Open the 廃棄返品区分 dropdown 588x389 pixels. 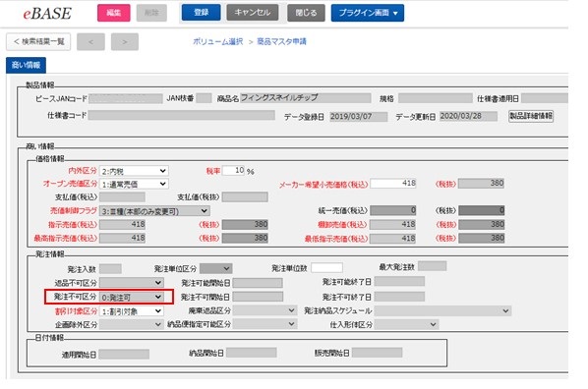[265, 310]
